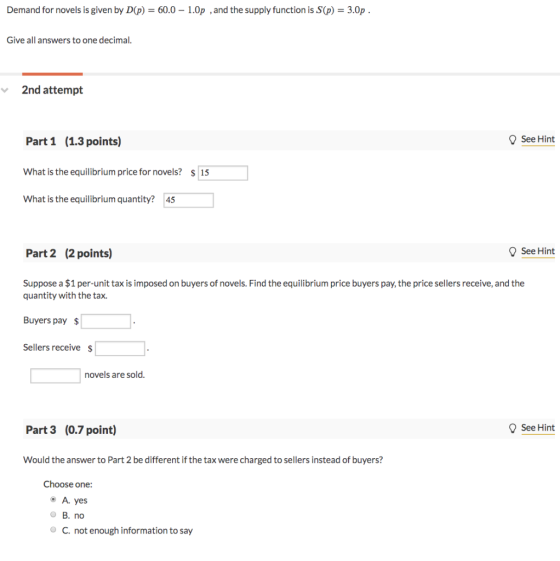Click the Buyers pay input box
The image size is (560, 561).
(106, 321)
